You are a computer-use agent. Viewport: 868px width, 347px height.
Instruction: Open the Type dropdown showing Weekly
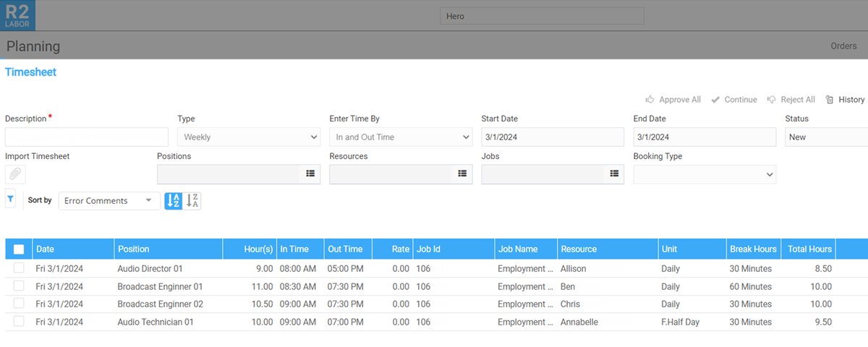click(x=248, y=137)
